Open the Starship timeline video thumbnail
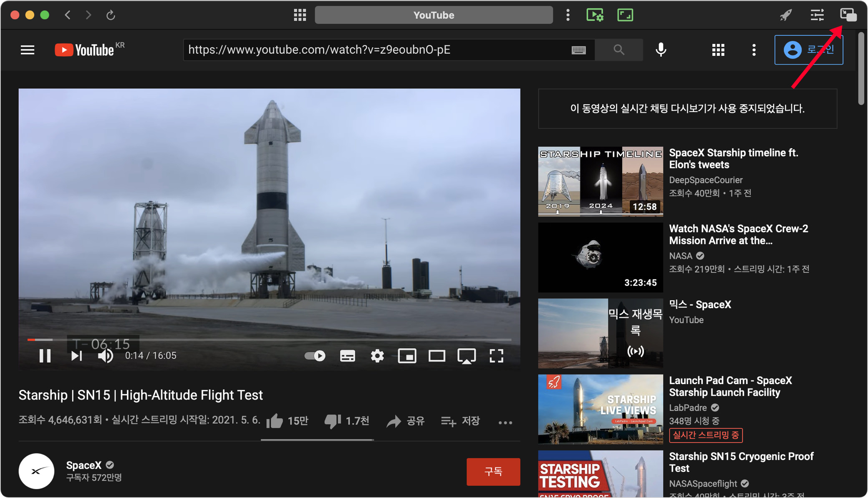 (600, 181)
